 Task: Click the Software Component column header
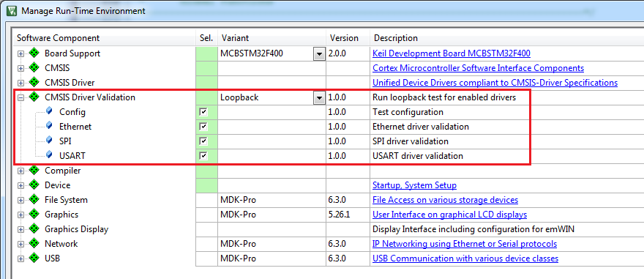point(105,38)
